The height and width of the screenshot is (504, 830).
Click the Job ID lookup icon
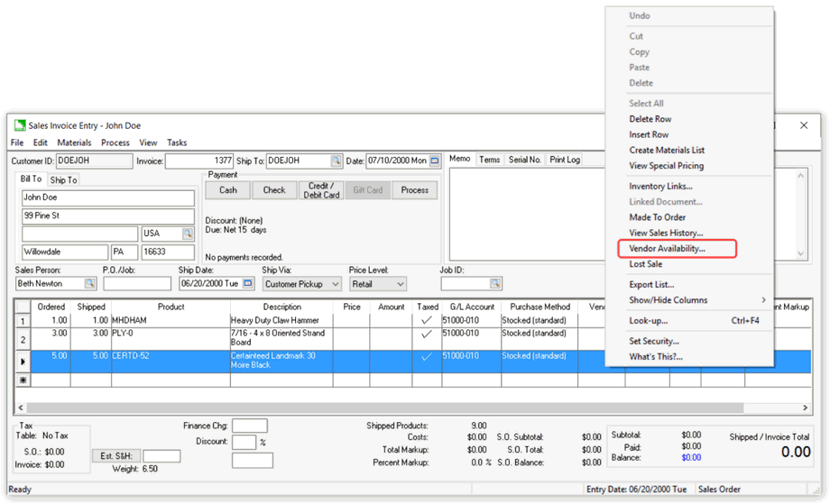pyautogui.click(x=495, y=284)
